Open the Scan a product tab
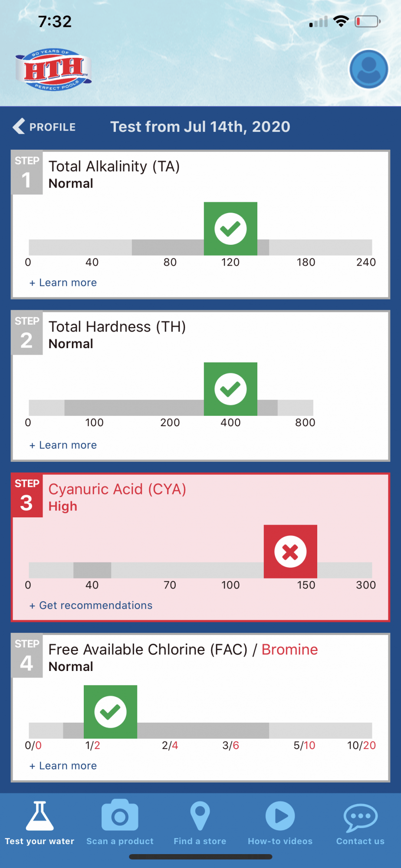The width and height of the screenshot is (401, 868). coord(120,823)
